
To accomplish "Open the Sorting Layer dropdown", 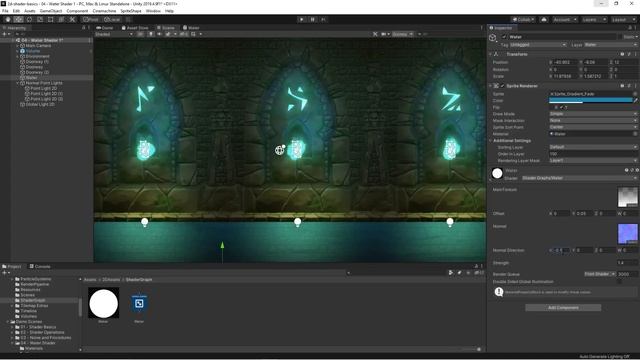I will coord(593,147).
